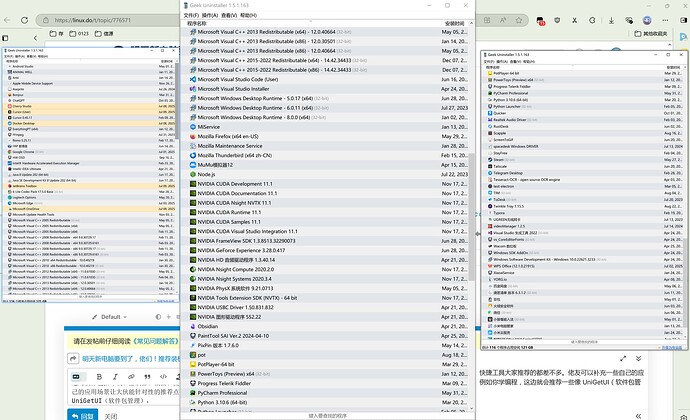Sort by the 安装时间 column header
690x420 pixels.
click(454, 23)
